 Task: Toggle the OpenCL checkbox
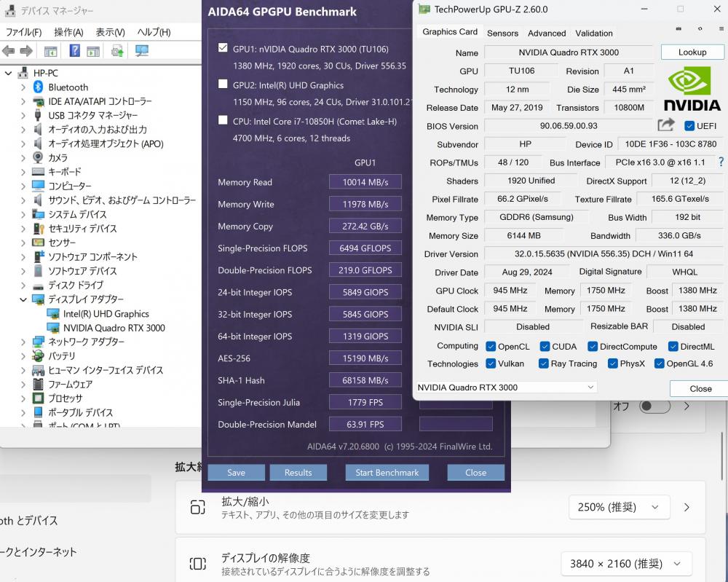click(491, 347)
